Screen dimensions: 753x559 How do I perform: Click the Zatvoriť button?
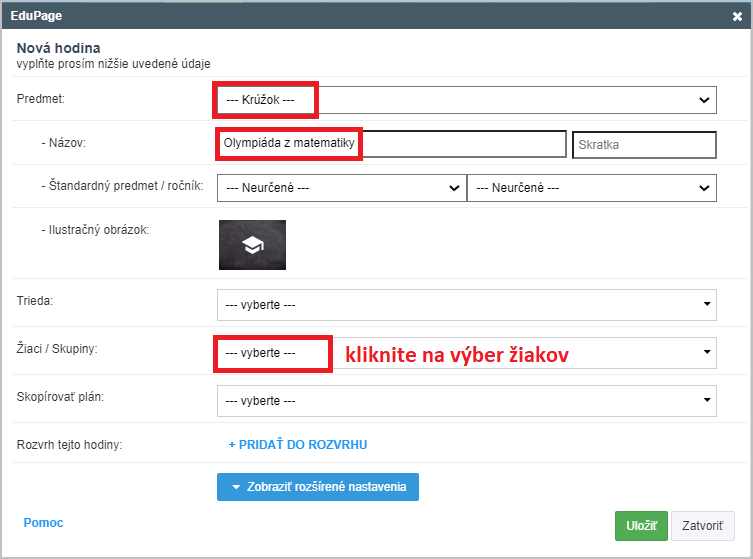pyautogui.click(x=703, y=526)
